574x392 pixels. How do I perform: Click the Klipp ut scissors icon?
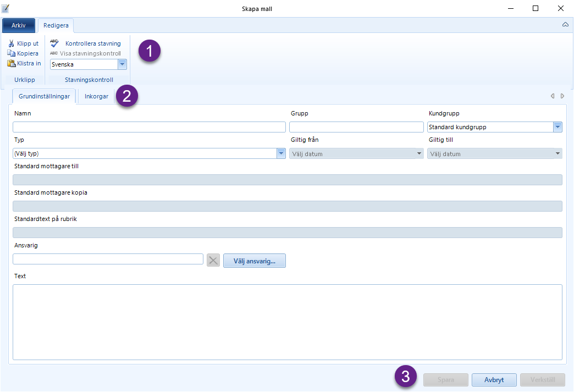coord(12,43)
